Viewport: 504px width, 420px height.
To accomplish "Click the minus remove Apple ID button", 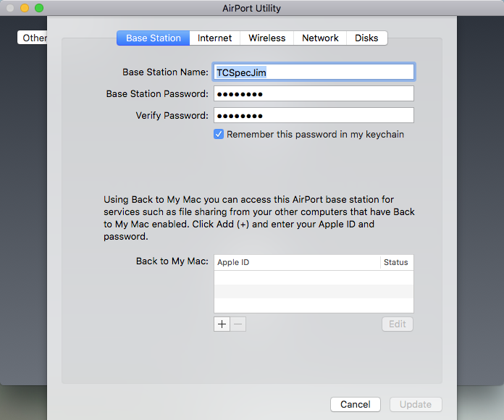I will pyautogui.click(x=238, y=324).
